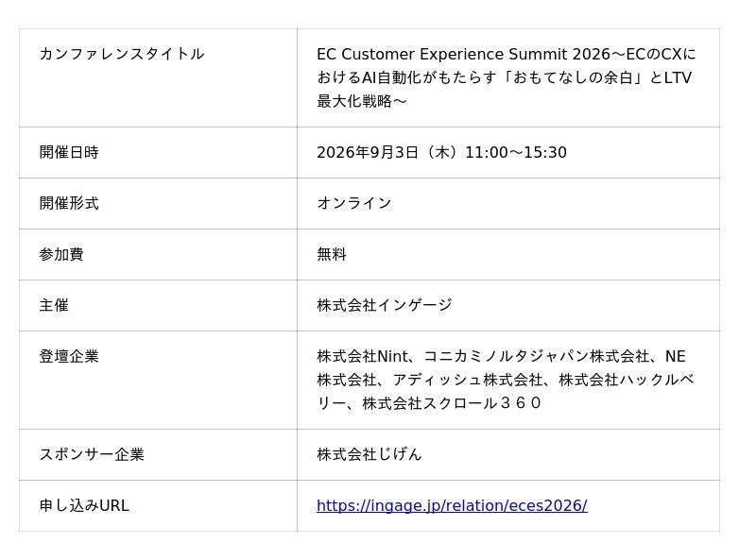Click the 主催 row label
Screen dimensions: 756x560
(x=54, y=305)
